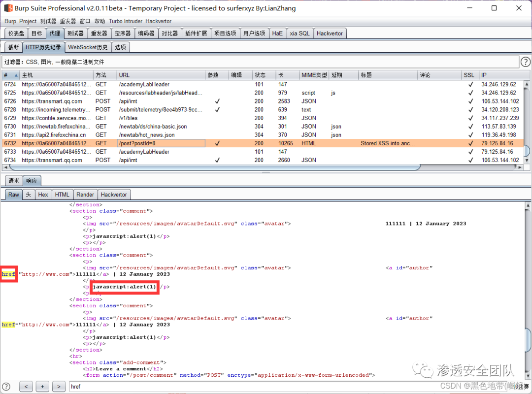Switch to the 编码器 tab
This screenshot has height=394, width=532.
coord(146,33)
